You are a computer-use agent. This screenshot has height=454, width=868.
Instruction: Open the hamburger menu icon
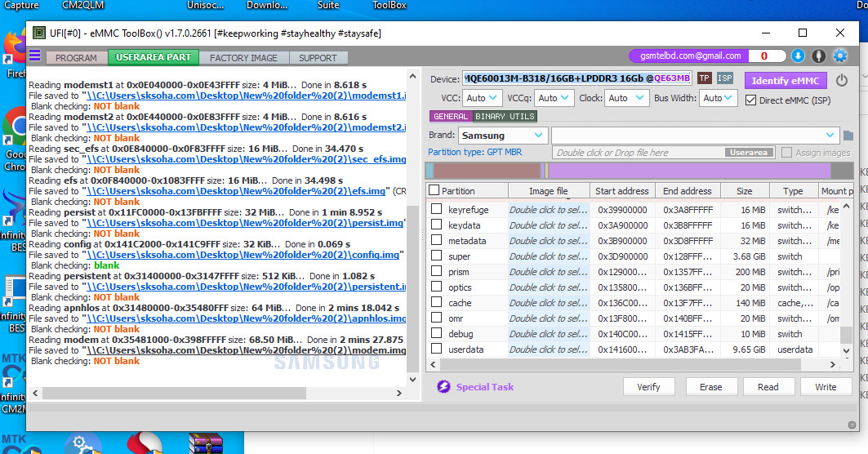34,56
